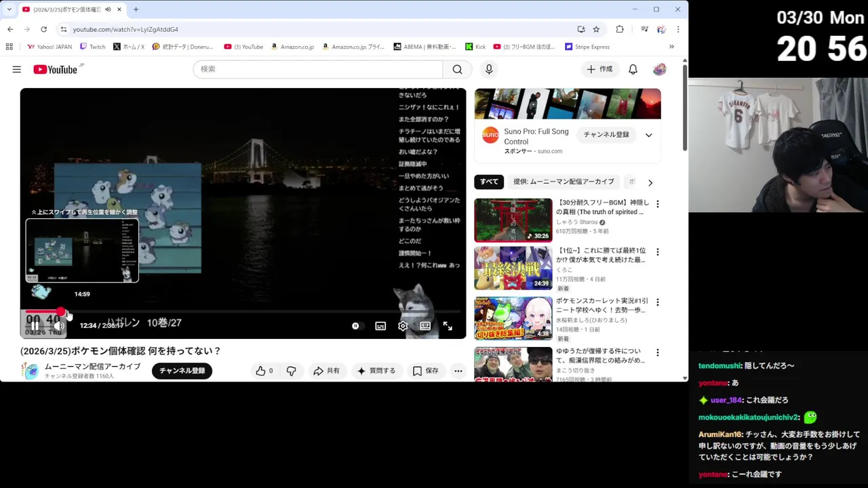Open the player settings gear
Image resolution: width=868 pixels, height=488 pixels.
click(403, 326)
